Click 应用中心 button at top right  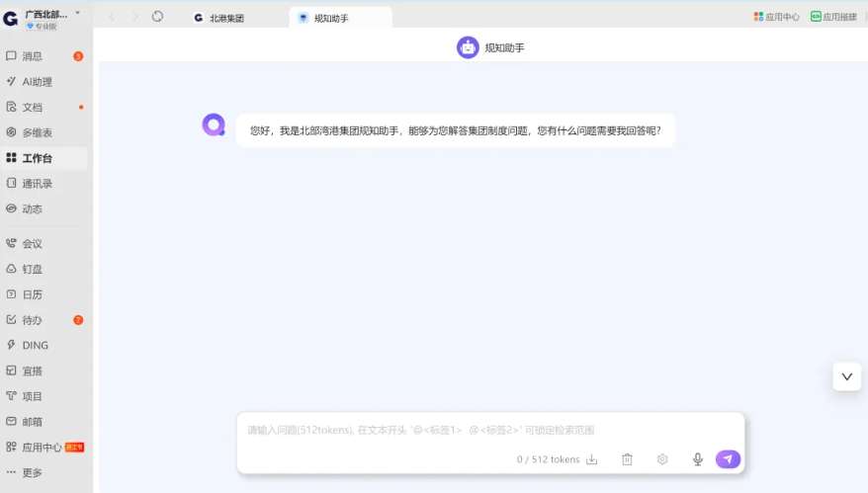coord(777,17)
